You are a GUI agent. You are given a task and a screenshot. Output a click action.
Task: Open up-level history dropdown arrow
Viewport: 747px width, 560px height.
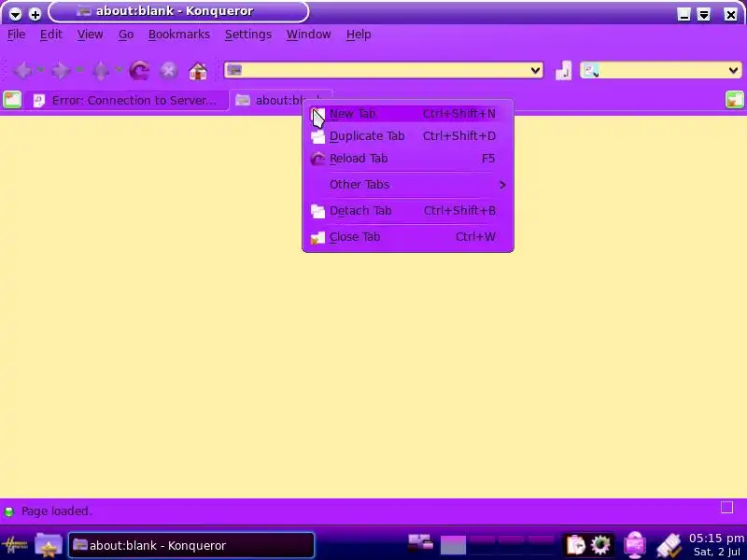(119, 71)
